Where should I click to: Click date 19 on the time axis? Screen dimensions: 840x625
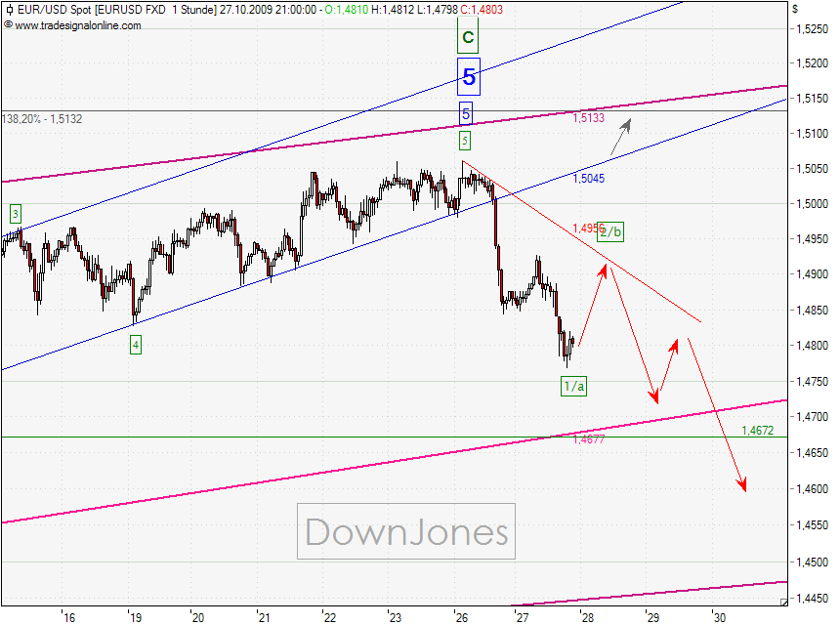pyautogui.click(x=136, y=617)
